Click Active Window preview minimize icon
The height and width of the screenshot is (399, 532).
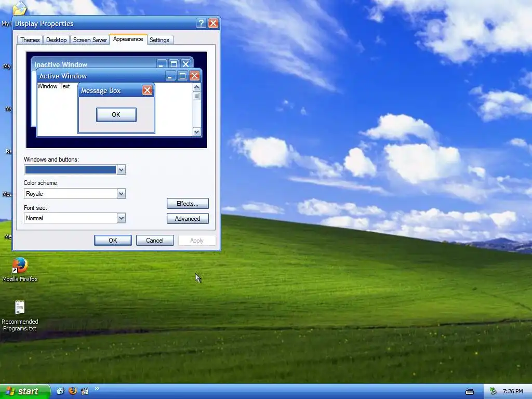170,76
